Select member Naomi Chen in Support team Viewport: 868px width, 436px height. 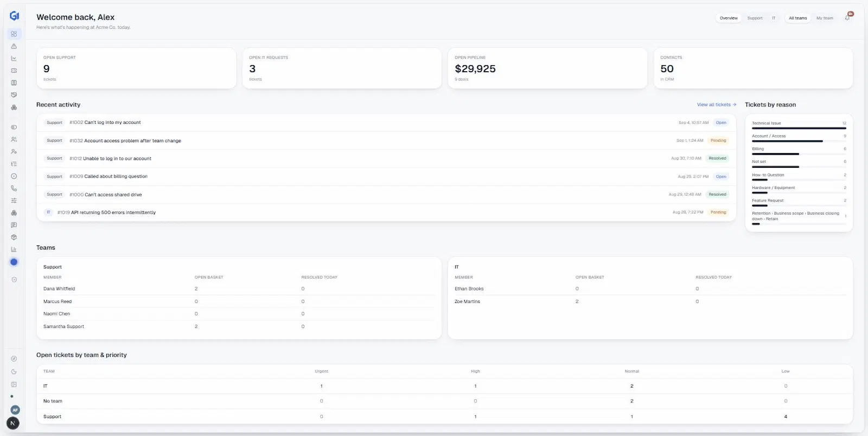[x=56, y=314]
